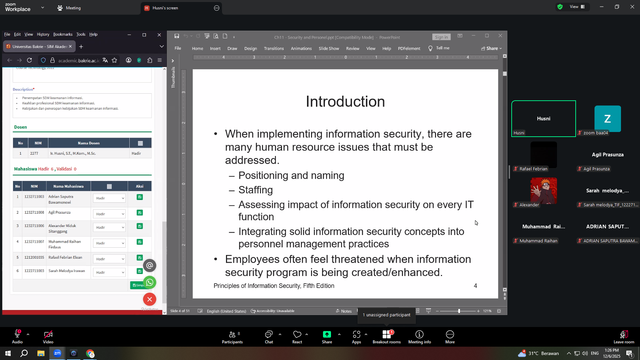Viewport: 640px width, 360px height.
Task: Open Zoom Participants panel
Action: pos(232,337)
